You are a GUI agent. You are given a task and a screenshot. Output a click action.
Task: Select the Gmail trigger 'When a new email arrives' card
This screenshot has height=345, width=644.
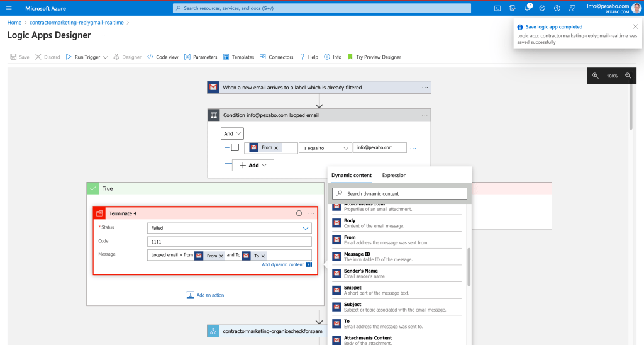pyautogui.click(x=319, y=87)
